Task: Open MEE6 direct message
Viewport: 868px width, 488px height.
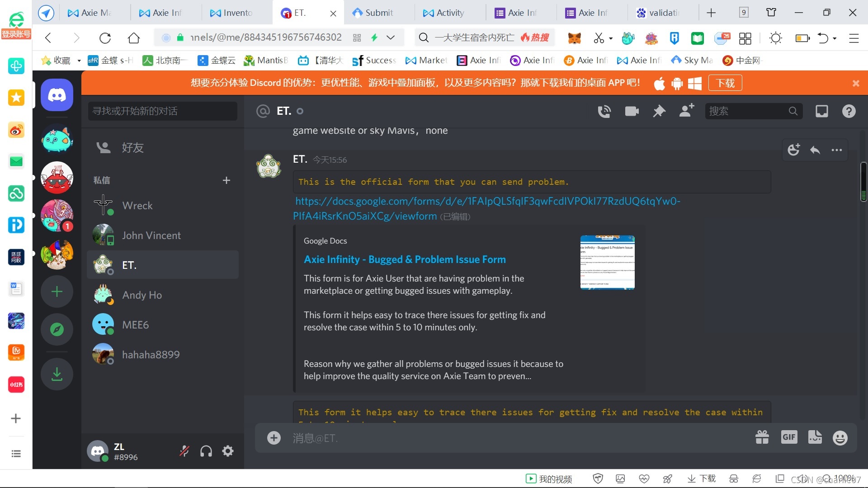Action: pyautogui.click(x=163, y=325)
